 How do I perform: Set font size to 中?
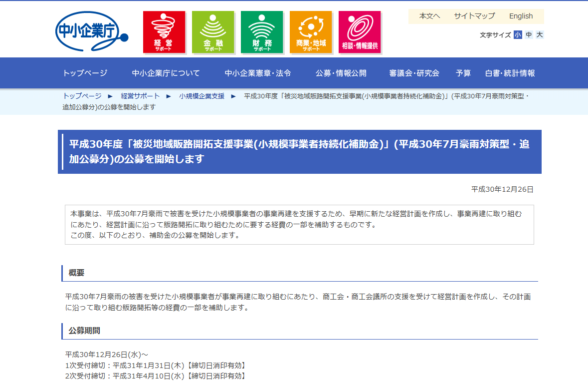[529, 35]
